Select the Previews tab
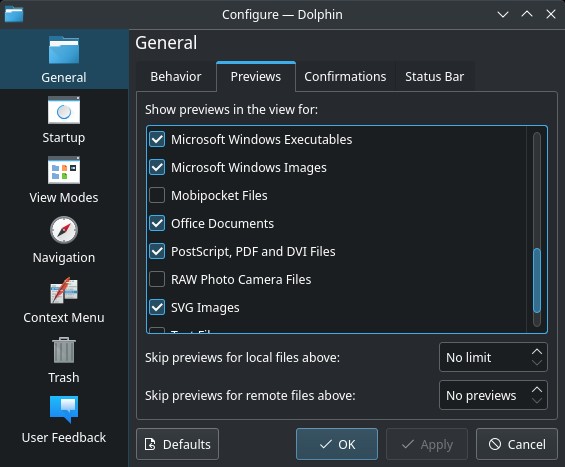The width and height of the screenshot is (565, 467). [256, 77]
